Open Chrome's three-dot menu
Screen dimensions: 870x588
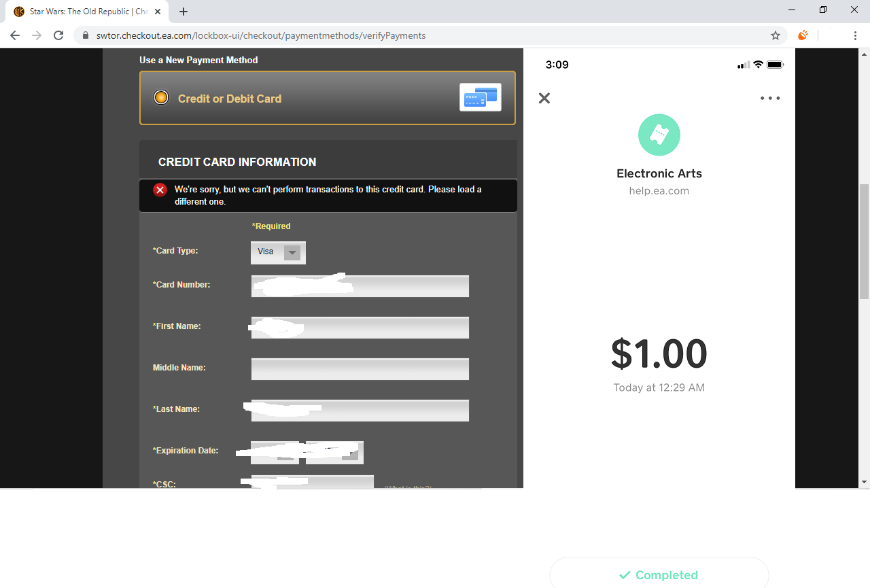855,35
